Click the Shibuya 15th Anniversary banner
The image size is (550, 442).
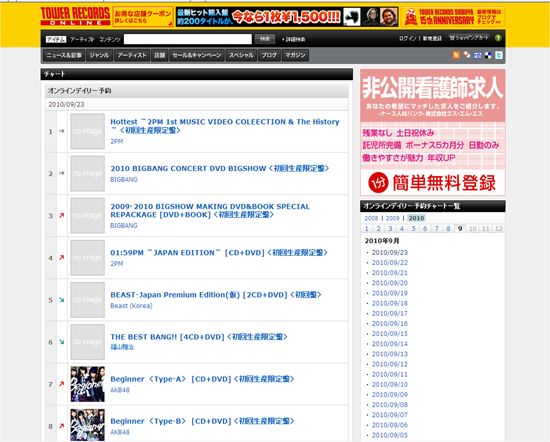(454, 17)
